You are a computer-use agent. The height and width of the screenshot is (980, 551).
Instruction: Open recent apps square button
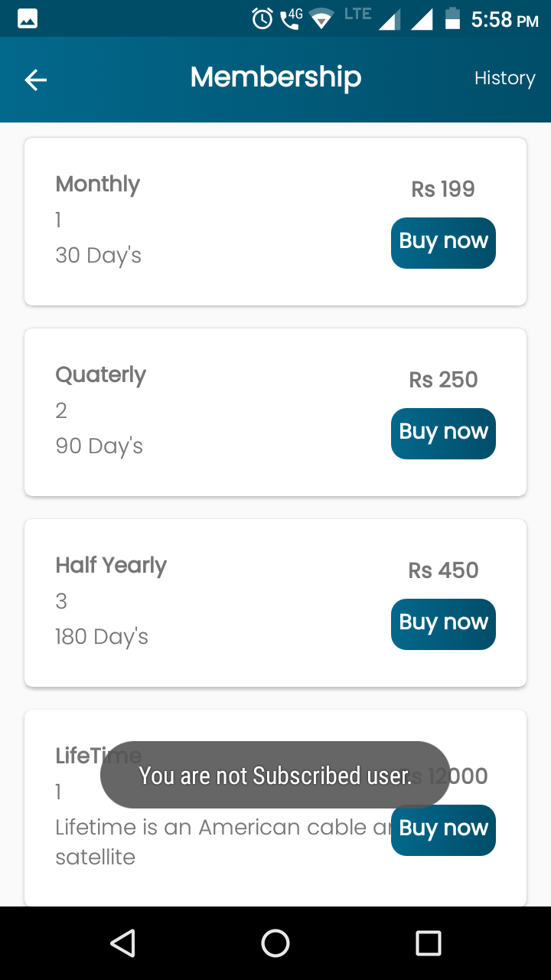428,943
